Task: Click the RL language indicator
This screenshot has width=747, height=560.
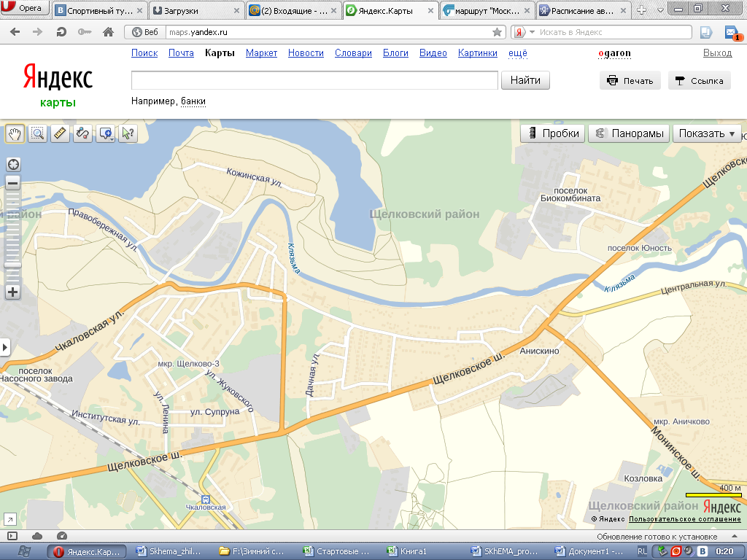Action: [x=642, y=551]
